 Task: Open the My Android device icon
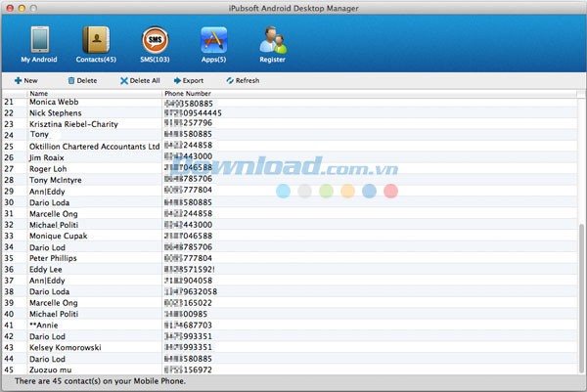[x=40, y=40]
